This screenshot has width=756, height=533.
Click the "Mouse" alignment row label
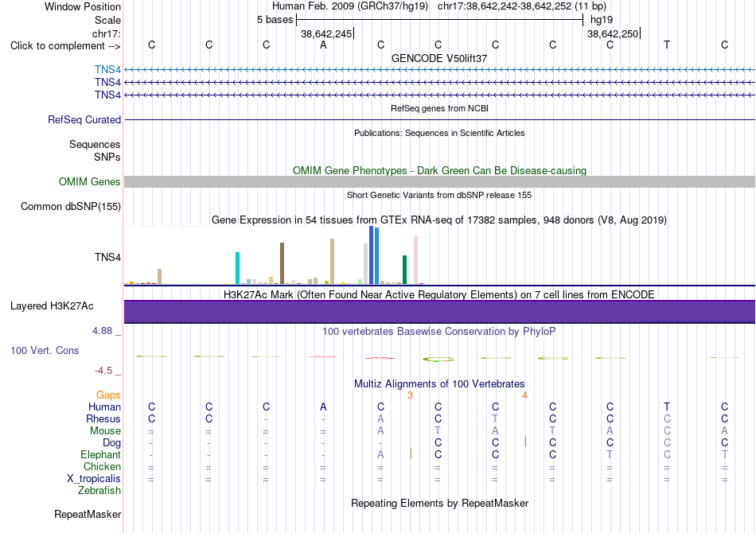coord(105,431)
